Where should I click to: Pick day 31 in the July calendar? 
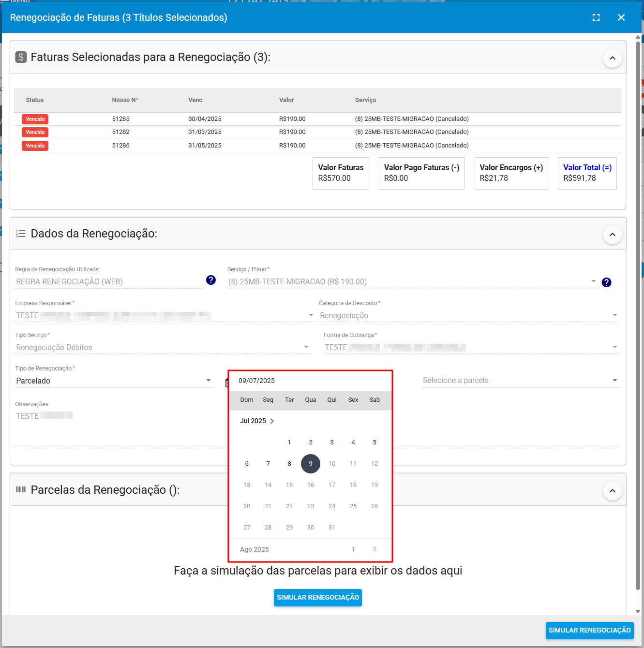[332, 528]
